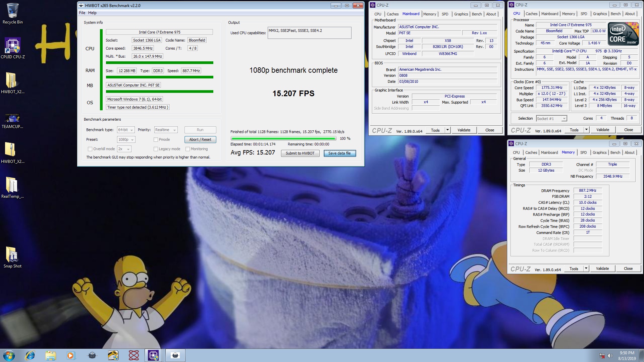Click the benchmark progress bar at 100%
Image resolution: width=644 pixels, height=362 pixels.
pyautogui.click(x=283, y=138)
